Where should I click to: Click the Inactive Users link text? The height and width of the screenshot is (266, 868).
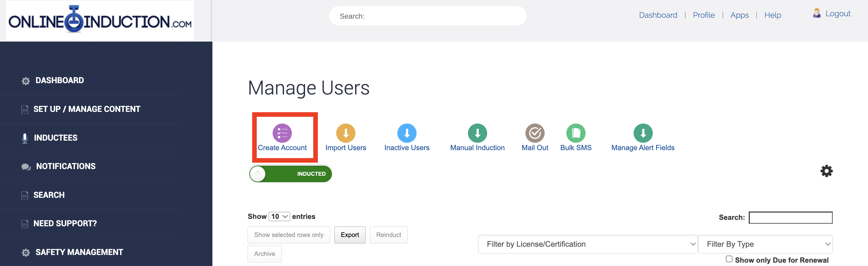click(407, 148)
